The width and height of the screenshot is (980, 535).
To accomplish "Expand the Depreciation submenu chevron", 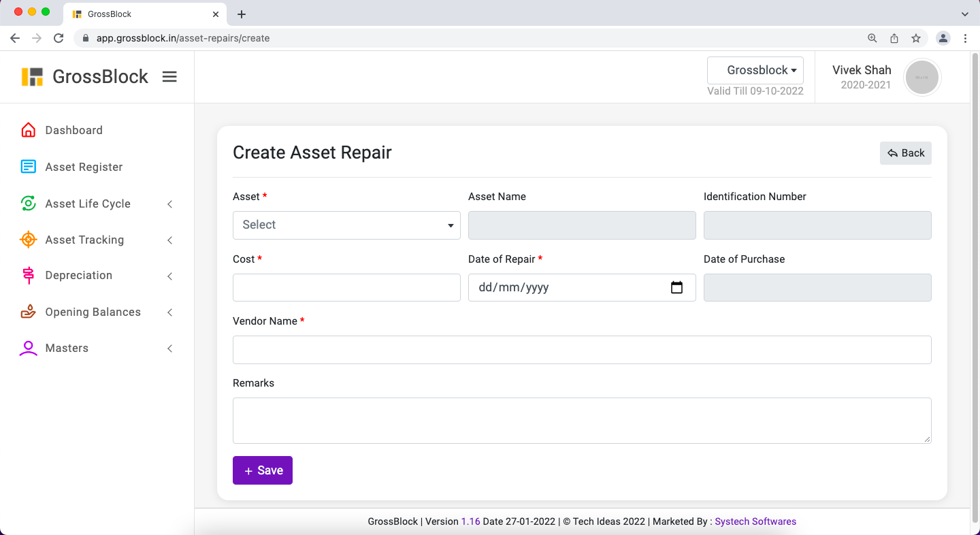I will [170, 276].
